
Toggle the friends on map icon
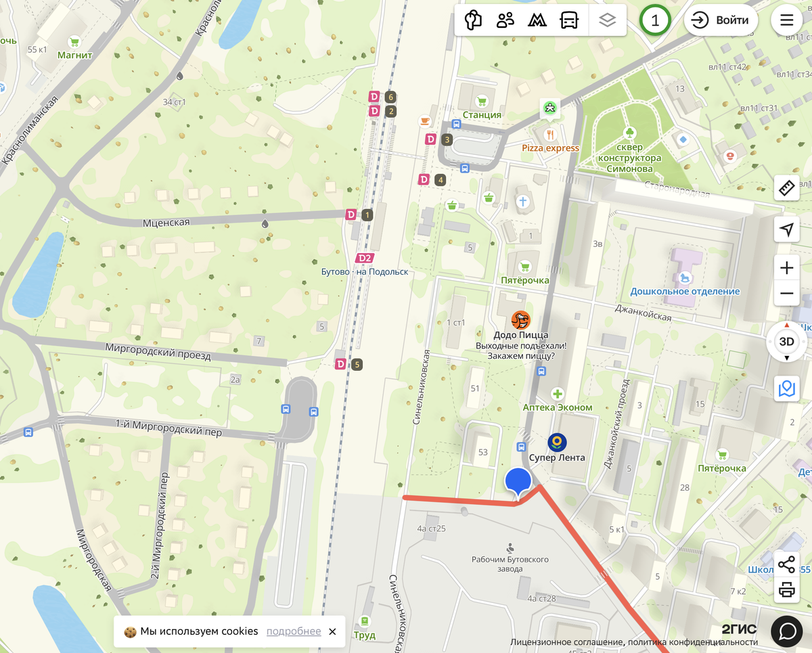[505, 20]
